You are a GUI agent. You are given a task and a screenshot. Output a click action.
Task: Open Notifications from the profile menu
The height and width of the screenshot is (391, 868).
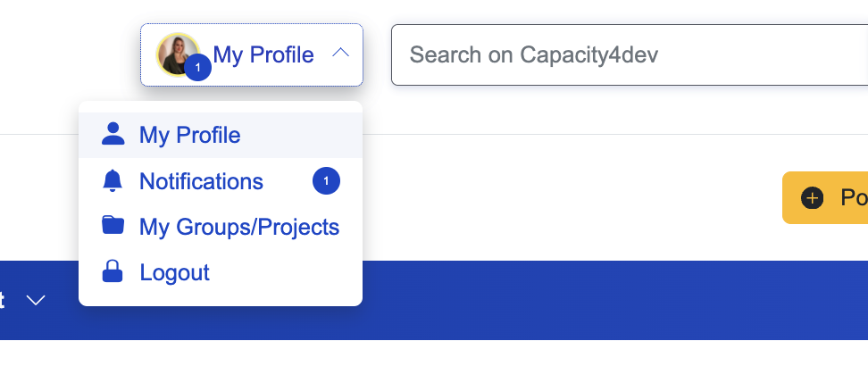[201, 182]
